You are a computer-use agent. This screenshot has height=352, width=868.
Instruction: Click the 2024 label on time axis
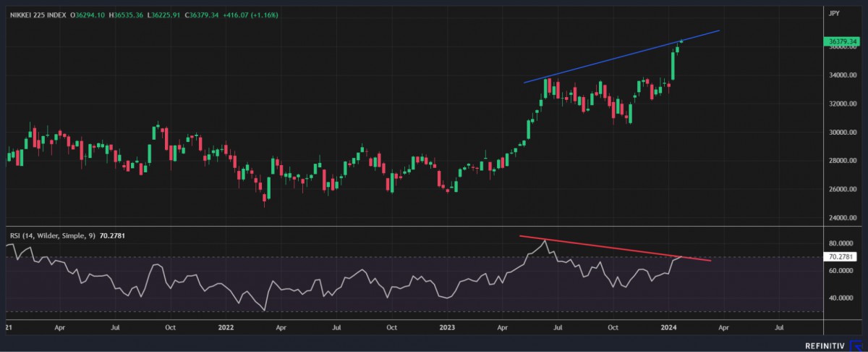[x=668, y=327]
